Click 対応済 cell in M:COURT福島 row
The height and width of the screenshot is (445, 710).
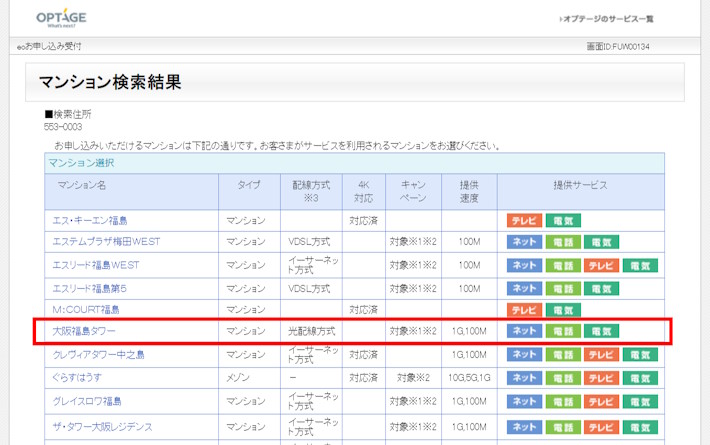(x=364, y=310)
